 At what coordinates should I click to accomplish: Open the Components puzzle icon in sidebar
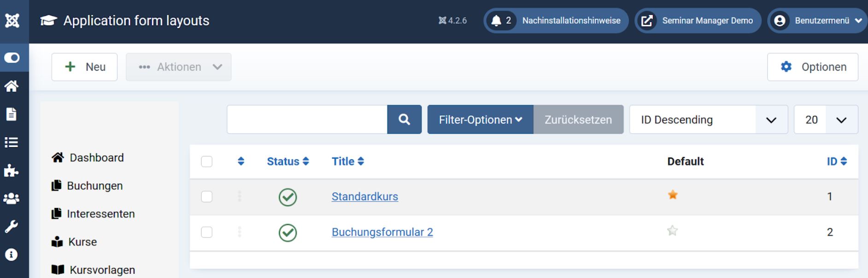[12, 171]
